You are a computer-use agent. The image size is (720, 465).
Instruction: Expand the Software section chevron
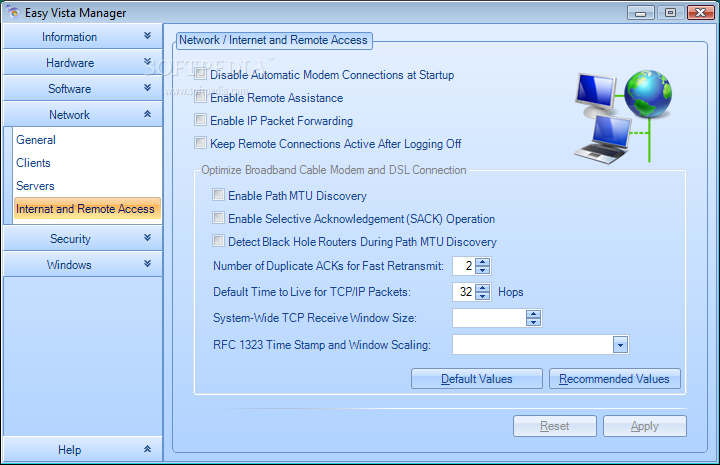tap(147, 87)
